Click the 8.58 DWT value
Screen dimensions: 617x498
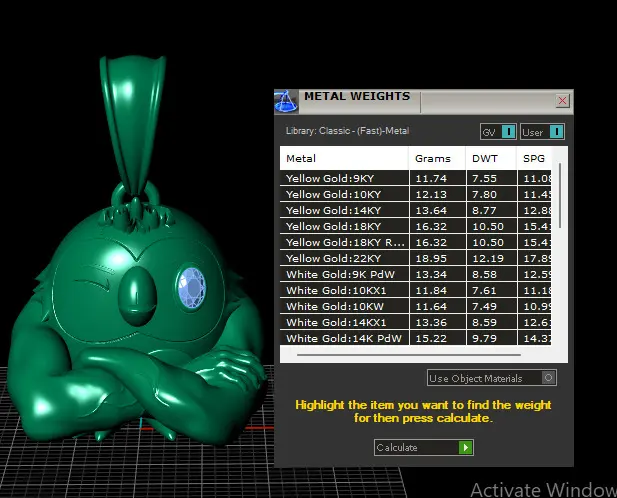(484, 275)
